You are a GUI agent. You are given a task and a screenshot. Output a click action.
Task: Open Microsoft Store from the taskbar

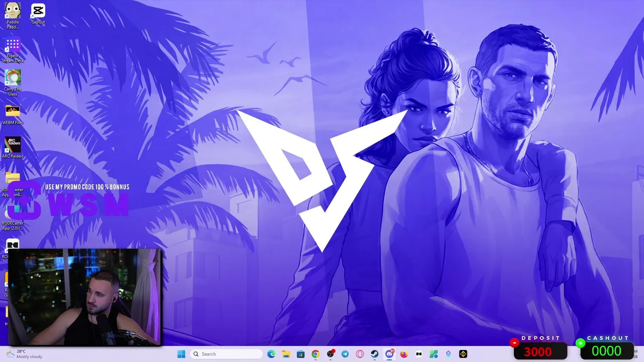point(300,354)
